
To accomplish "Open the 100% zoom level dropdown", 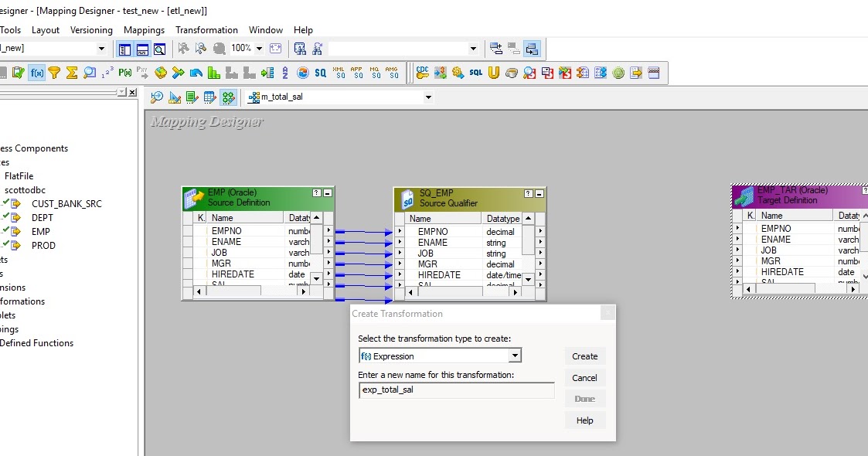I will point(258,48).
